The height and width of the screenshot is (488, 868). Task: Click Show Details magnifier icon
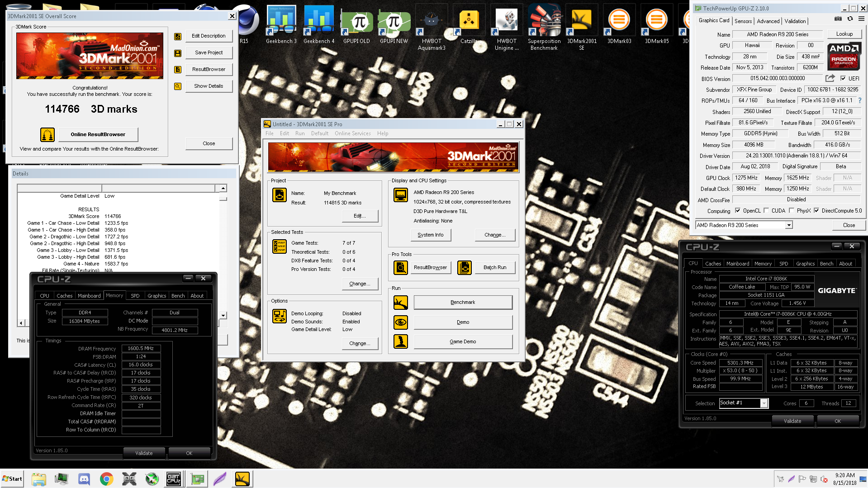tap(178, 86)
